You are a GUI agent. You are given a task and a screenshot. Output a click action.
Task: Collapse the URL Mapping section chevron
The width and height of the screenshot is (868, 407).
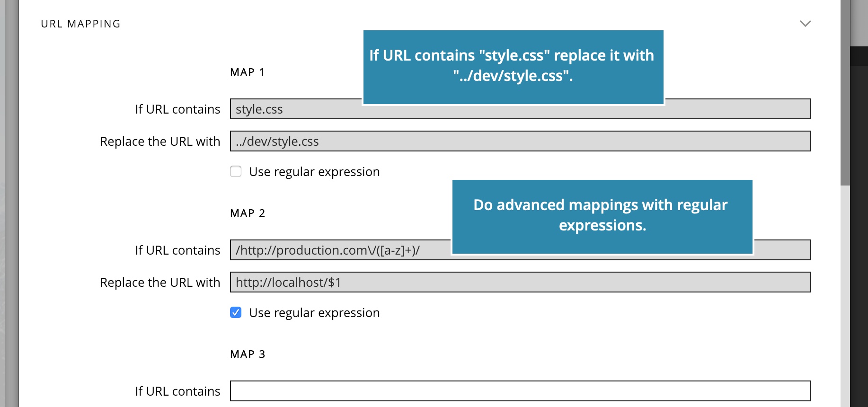pos(805,24)
